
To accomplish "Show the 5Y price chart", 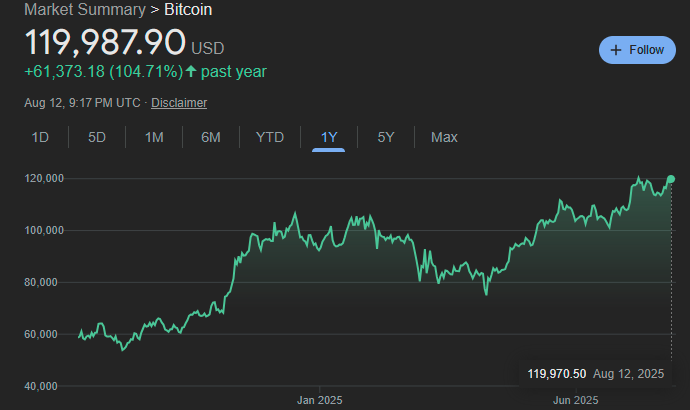I will pyautogui.click(x=386, y=137).
